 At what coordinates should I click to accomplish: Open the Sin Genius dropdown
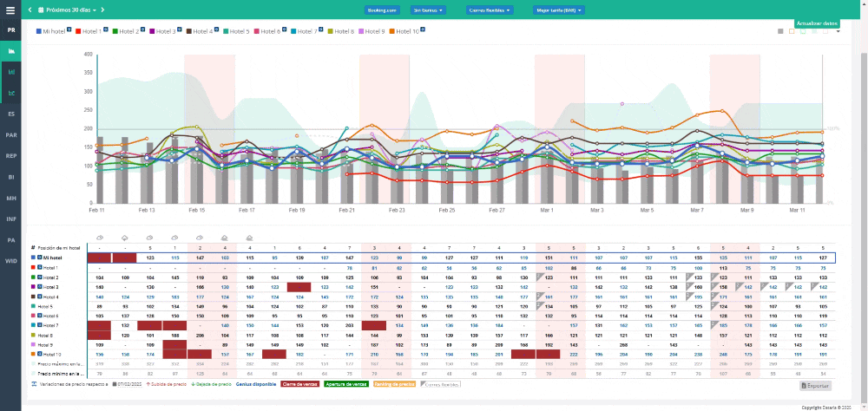(428, 10)
